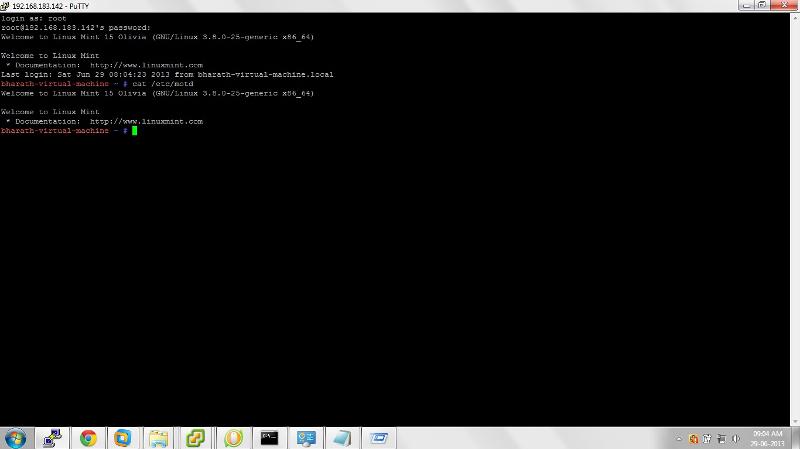
Task: Open the blue monitor panel icon in taskbar
Action: (306, 438)
